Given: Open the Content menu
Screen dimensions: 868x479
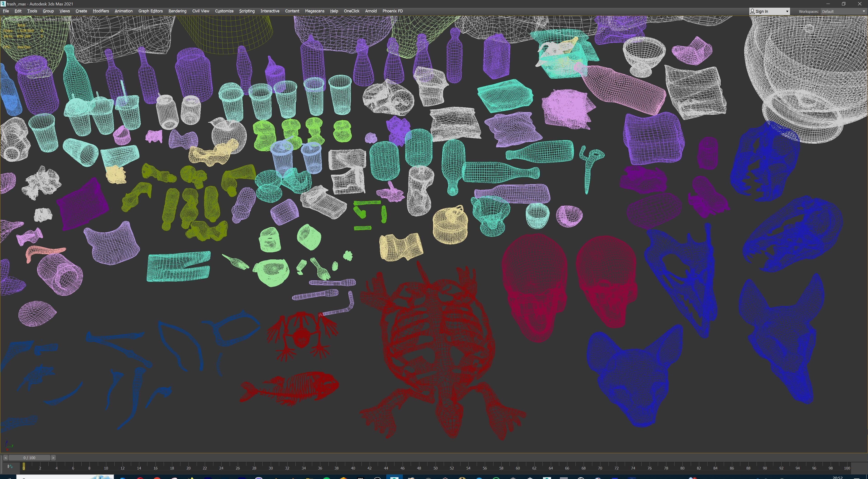Looking at the screenshot, I should [x=292, y=11].
